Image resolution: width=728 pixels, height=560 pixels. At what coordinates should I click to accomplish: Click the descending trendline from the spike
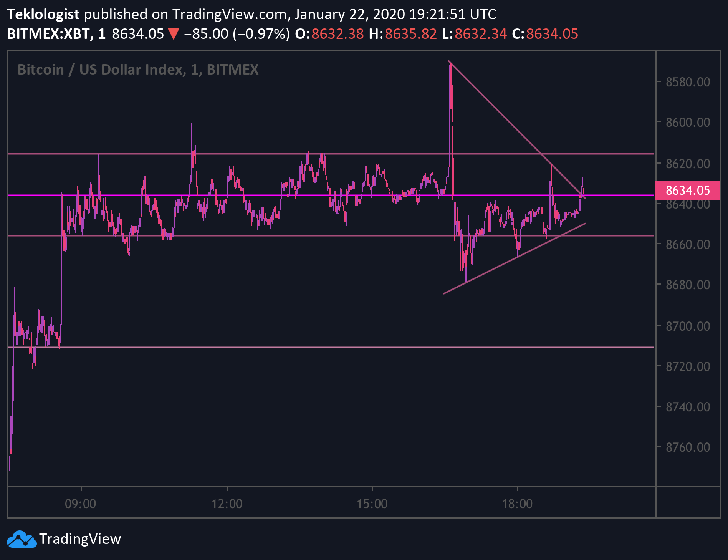pyautogui.click(x=516, y=129)
